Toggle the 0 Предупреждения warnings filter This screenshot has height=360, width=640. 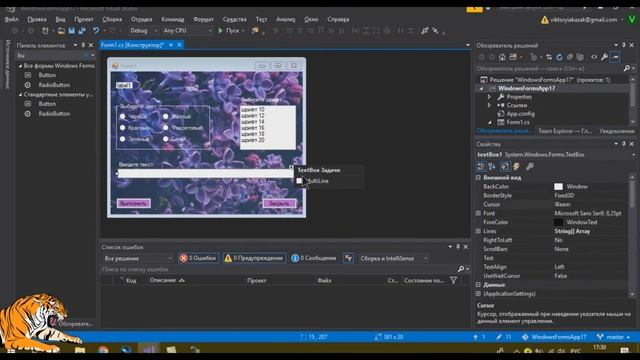(254, 258)
